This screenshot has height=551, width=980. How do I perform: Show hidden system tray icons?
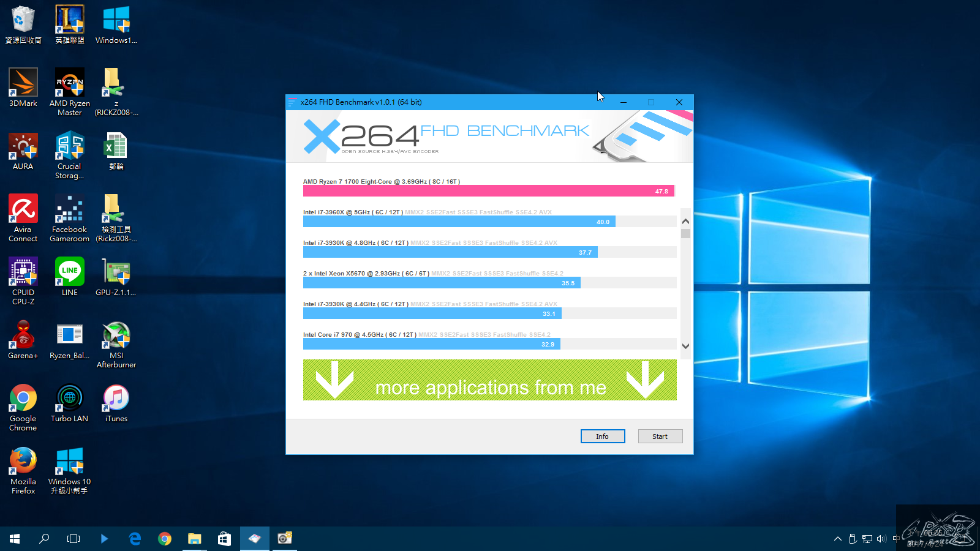click(x=838, y=539)
